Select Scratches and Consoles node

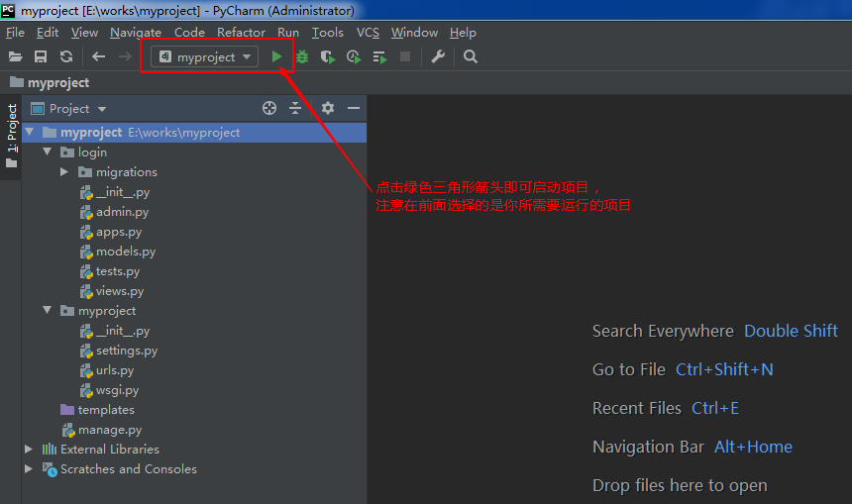pos(120,468)
